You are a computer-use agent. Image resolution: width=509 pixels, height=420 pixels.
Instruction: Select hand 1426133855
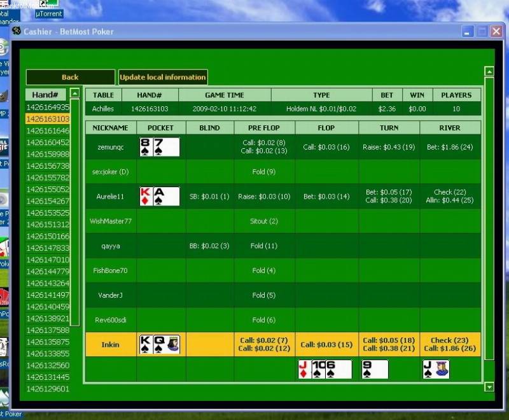coord(48,353)
